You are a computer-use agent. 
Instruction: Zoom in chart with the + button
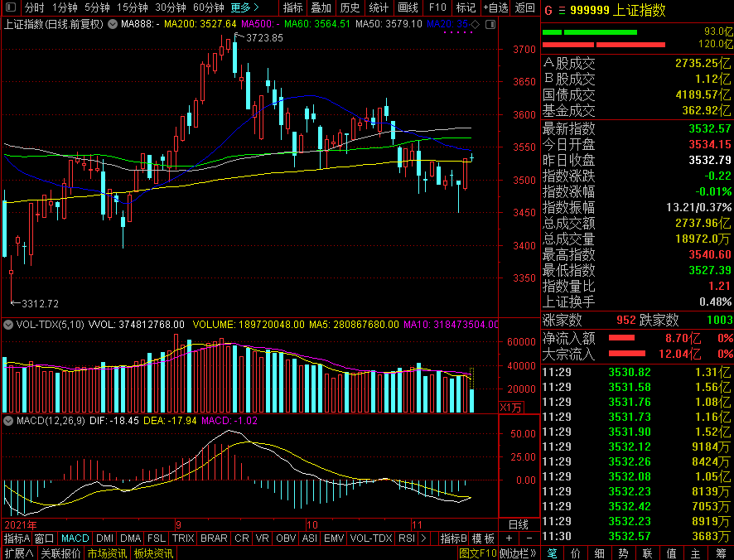[509, 538]
